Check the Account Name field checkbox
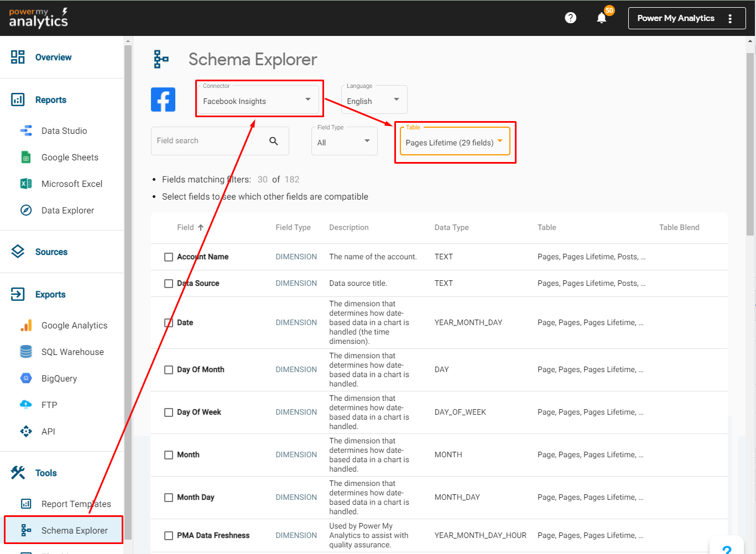Image resolution: width=756 pixels, height=554 pixels. 169,257
